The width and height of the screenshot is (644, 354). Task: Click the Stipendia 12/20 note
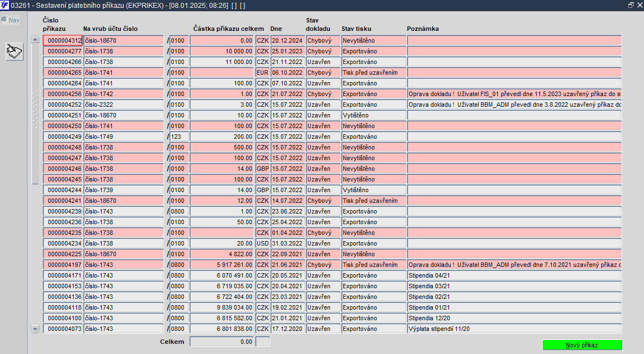(x=514, y=318)
